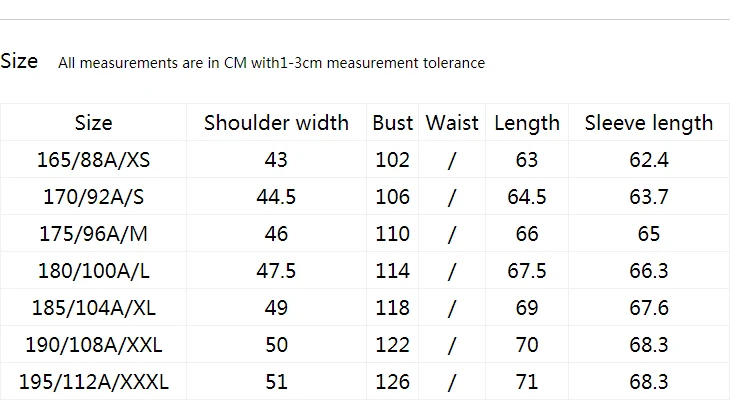Click the Bust column header

tap(392, 123)
